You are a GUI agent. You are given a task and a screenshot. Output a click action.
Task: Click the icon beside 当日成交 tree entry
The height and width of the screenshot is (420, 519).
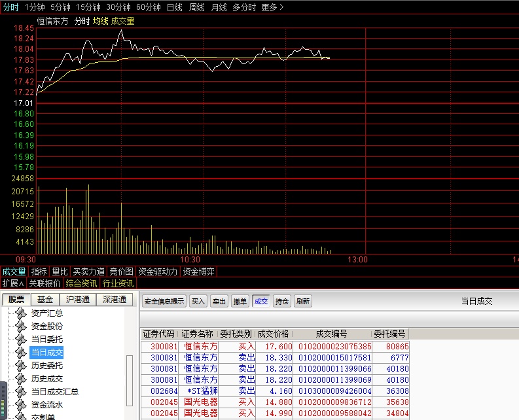pyautogui.click(x=20, y=353)
